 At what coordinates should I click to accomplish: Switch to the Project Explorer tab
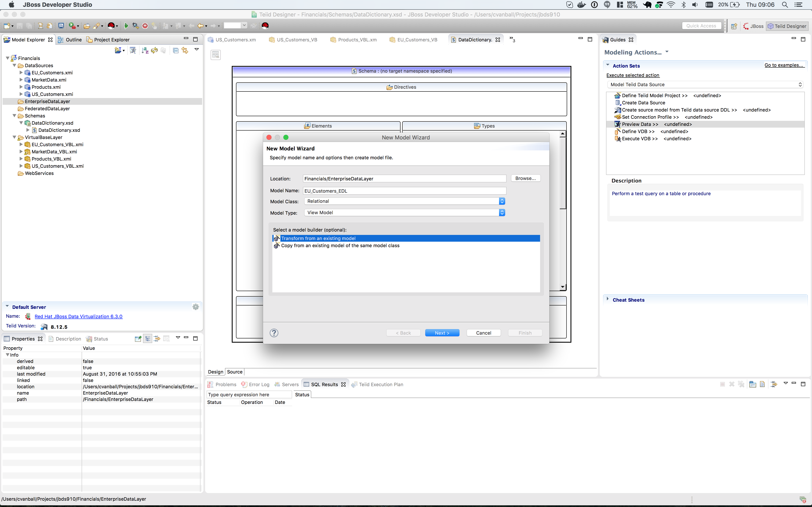click(108, 40)
